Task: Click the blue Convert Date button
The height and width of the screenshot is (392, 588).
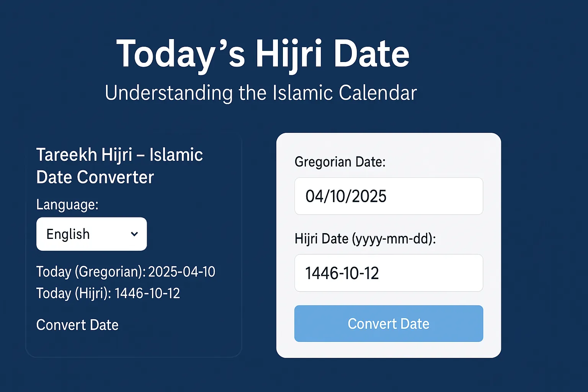Action: (388, 323)
